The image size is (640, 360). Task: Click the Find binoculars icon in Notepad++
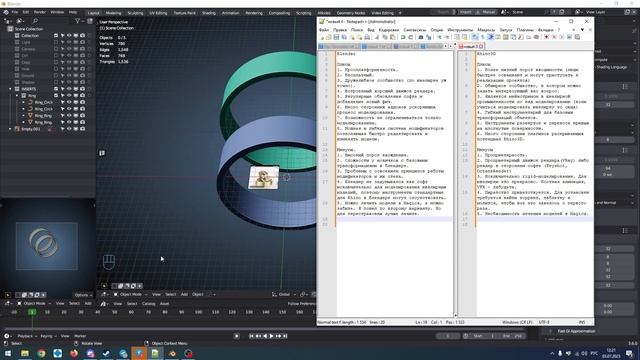[x=421, y=37]
